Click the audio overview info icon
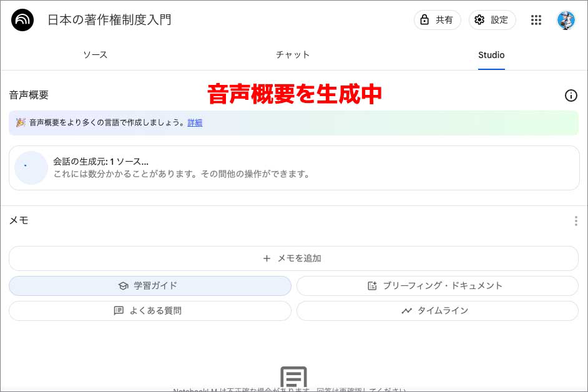The image size is (588, 392). coord(571,96)
